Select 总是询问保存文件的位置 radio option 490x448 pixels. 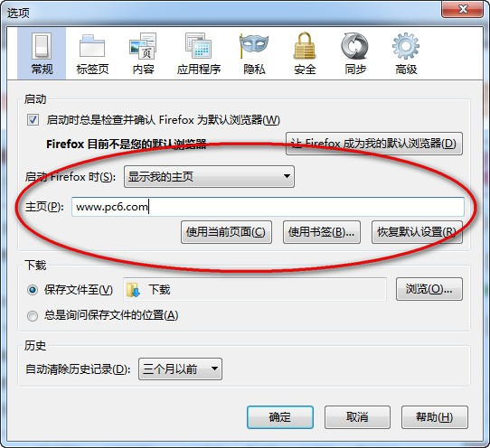pos(33,316)
